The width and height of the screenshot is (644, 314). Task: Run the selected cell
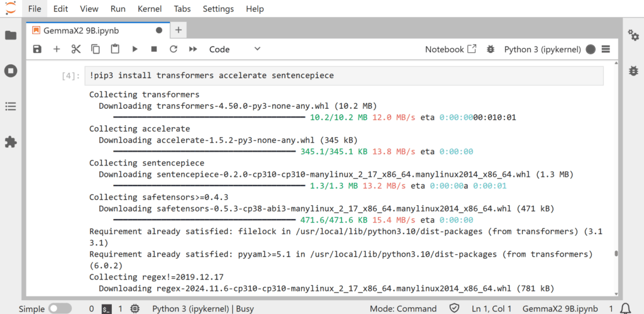pyautogui.click(x=135, y=49)
